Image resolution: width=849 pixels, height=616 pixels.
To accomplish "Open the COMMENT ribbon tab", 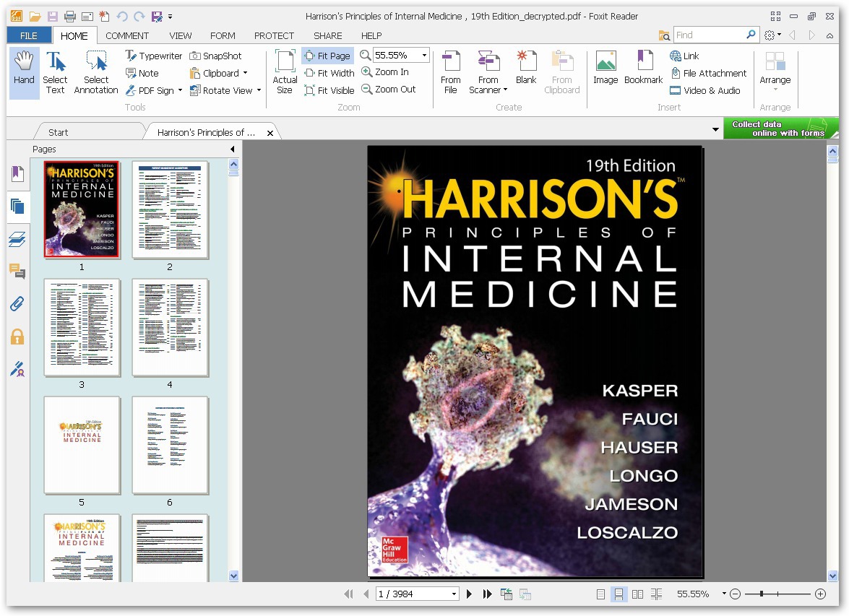I will click(x=127, y=35).
